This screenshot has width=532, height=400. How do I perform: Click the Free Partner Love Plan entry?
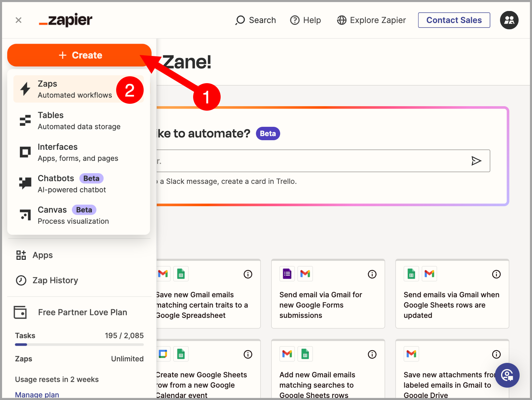pyautogui.click(x=70, y=312)
